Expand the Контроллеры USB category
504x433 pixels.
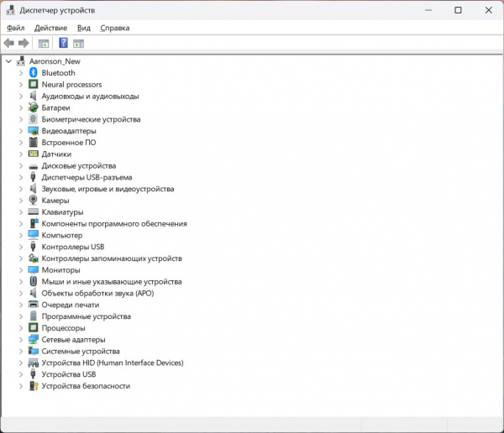click(x=21, y=248)
